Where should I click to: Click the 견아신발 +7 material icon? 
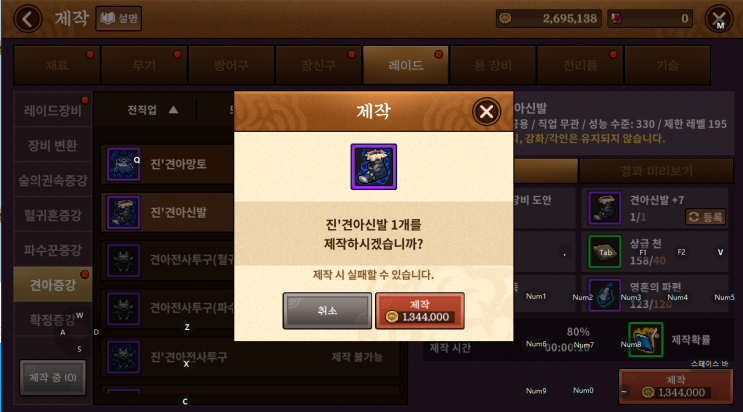point(604,208)
